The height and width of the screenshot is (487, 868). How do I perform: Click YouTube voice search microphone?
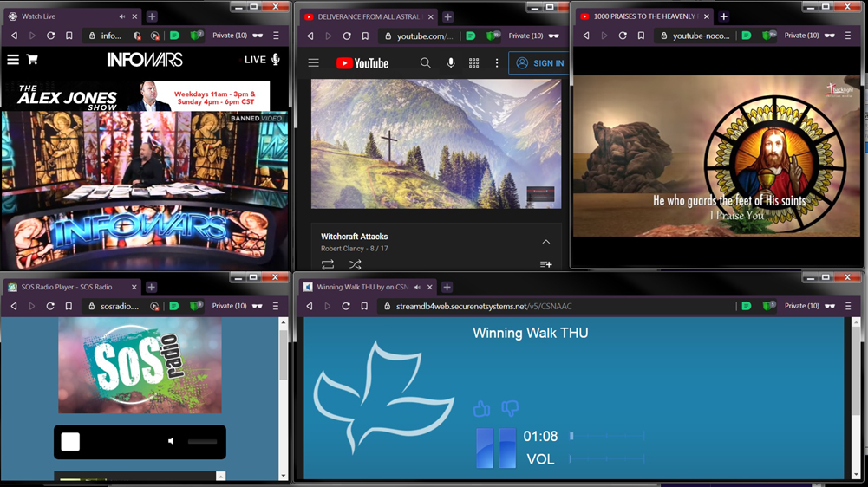pyautogui.click(x=450, y=63)
